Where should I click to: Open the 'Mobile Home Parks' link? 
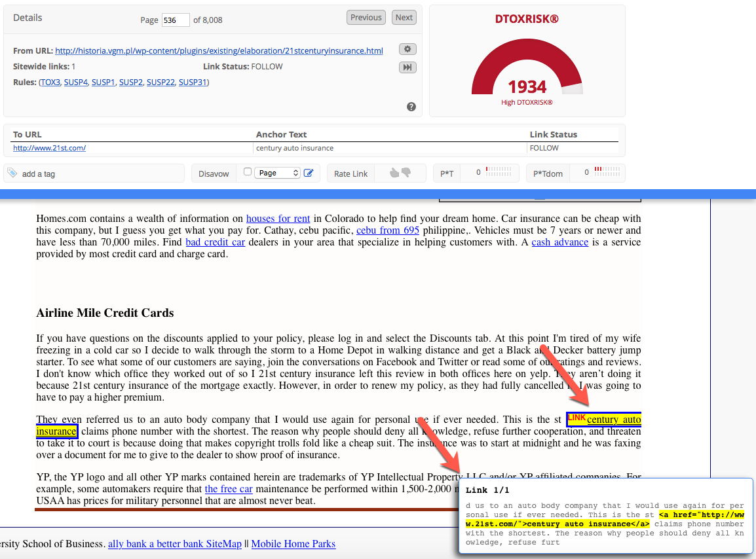(293, 543)
